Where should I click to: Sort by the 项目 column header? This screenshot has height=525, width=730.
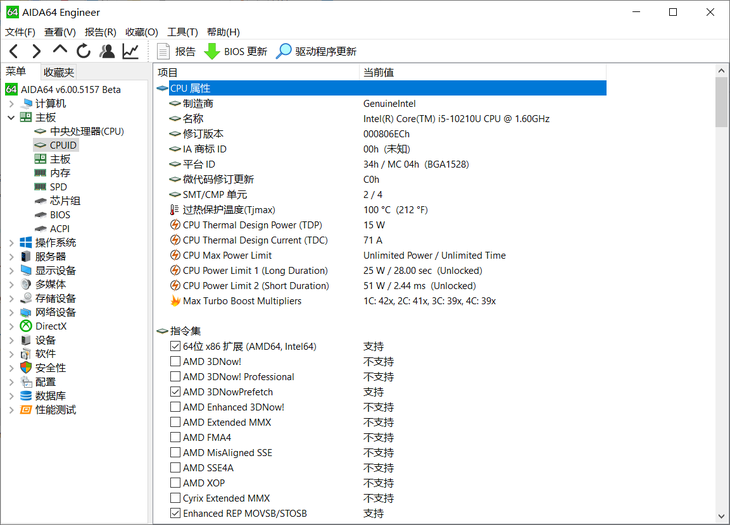point(257,73)
